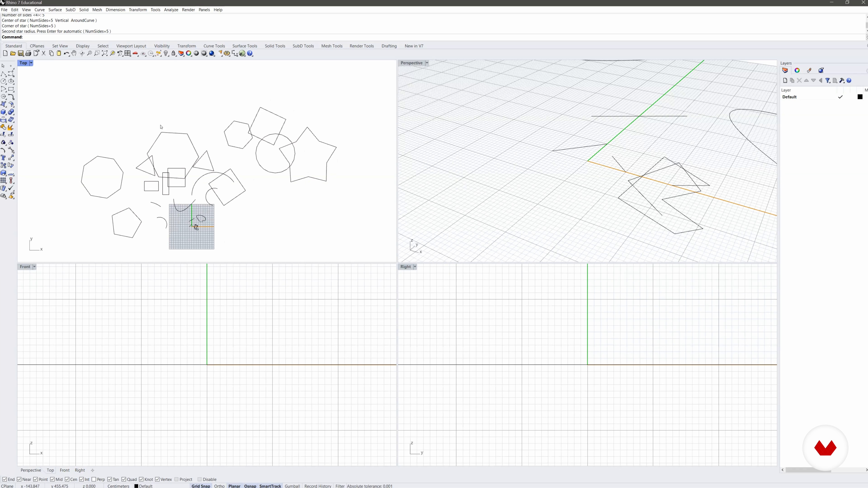
Task: Open the Front viewport dropdown arrow
Action: click(x=34, y=267)
